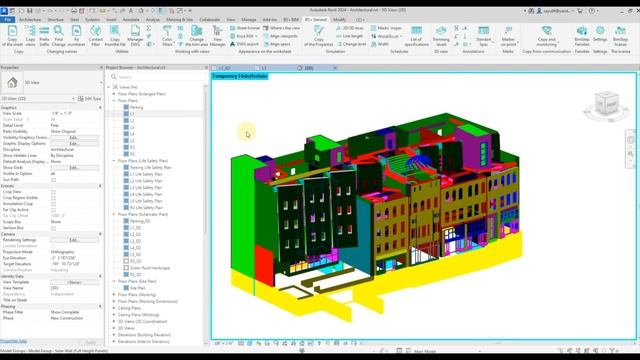640x360 pixels.
Task: Toggle the Sun Path checkbox
Action: click(53, 180)
